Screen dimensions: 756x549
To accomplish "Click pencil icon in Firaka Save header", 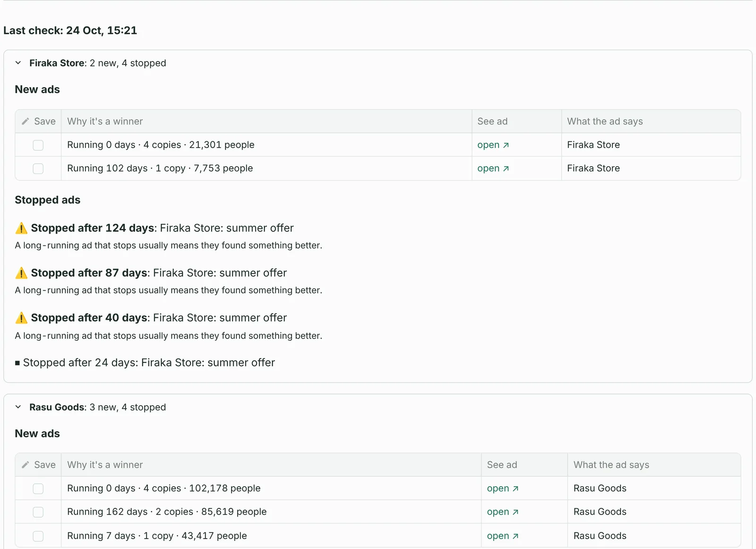I will point(26,122).
